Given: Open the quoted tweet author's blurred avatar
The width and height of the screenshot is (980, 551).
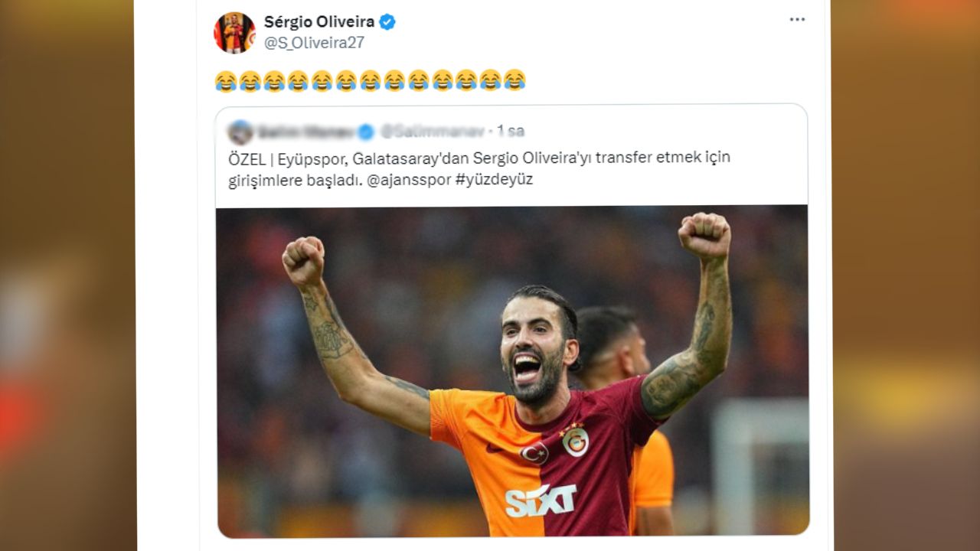Looking at the screenshot, I should click(240, 132).
